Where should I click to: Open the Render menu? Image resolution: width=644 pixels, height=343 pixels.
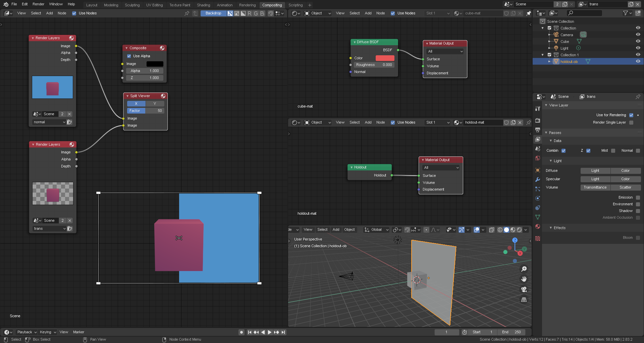pyautogui.click(x=38, y=4)
